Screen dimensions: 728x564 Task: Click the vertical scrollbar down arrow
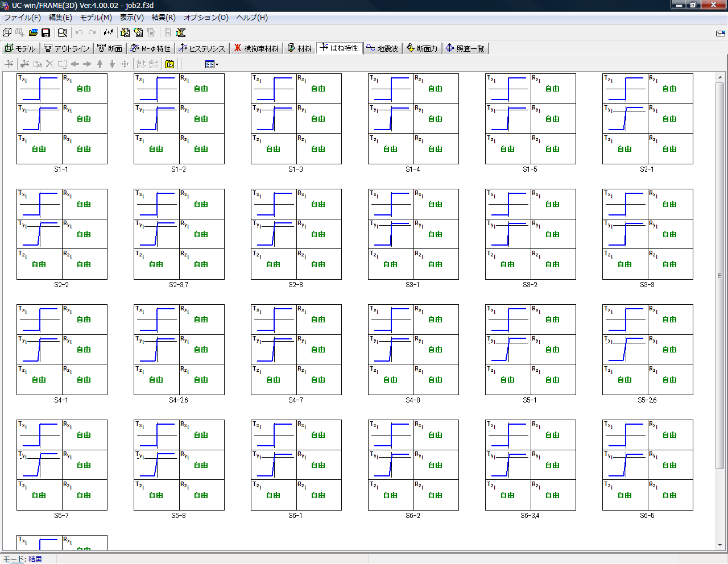720,546
